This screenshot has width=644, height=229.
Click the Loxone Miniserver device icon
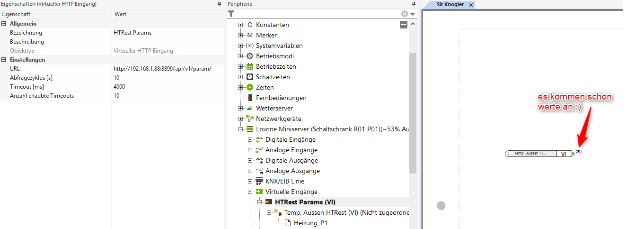tap(250, 129)
